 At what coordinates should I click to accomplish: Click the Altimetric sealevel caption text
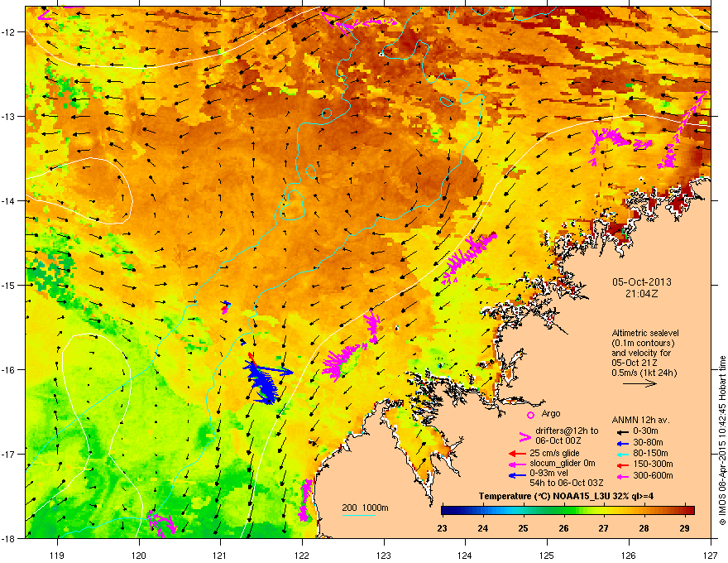click(645, 333)
